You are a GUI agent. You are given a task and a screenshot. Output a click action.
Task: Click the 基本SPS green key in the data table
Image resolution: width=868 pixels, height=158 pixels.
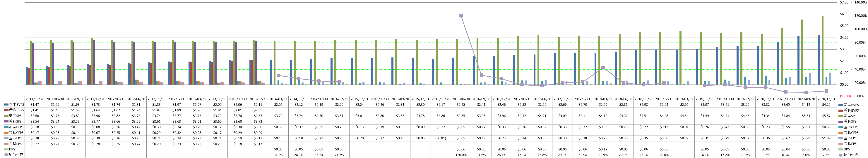(6, 116)
